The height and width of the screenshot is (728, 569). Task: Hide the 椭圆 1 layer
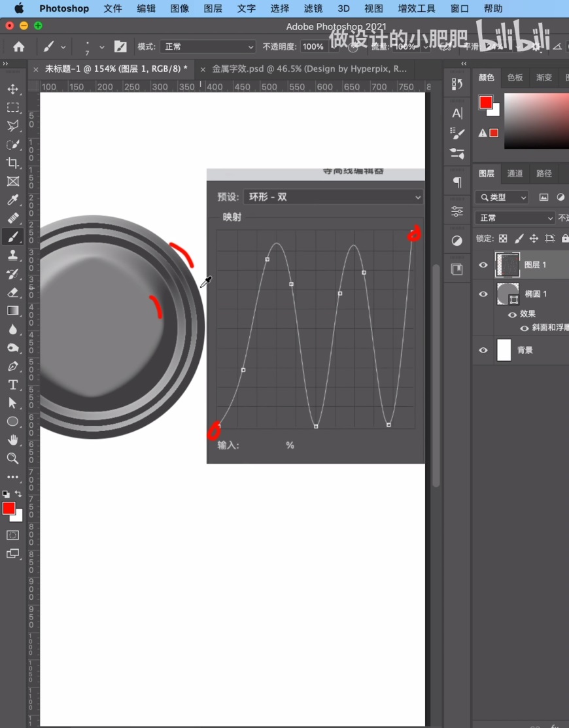[483, 294]
